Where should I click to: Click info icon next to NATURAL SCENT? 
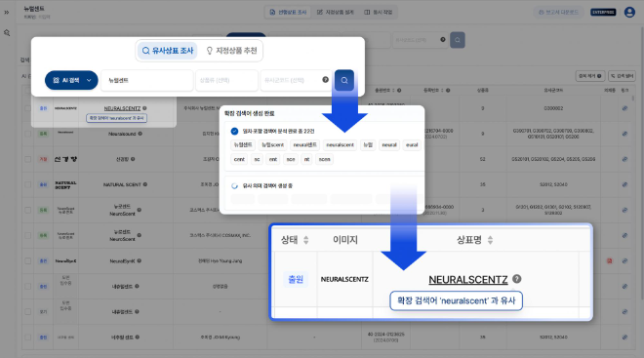(x=145, y=184)
